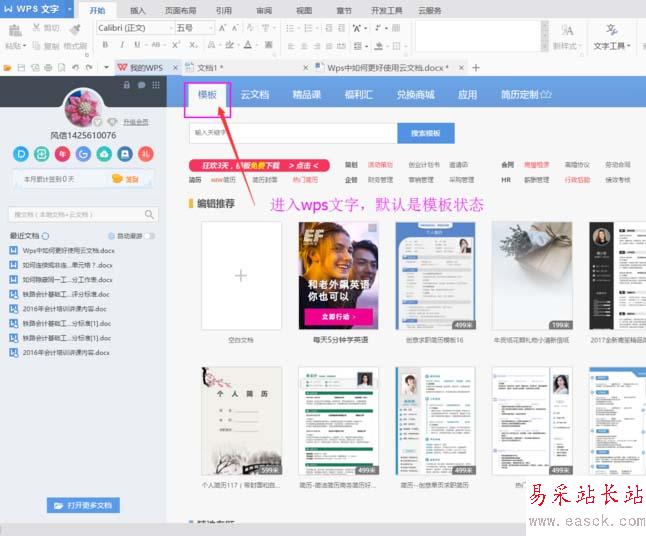Toggle Underline formatting button
646x536 pixels.
(137, 44)
